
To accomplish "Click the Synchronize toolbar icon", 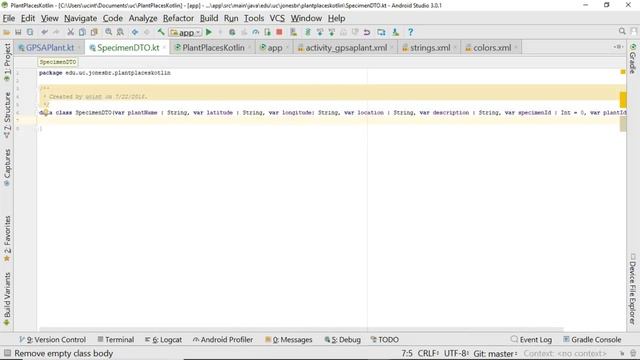I will click(30, 32).
